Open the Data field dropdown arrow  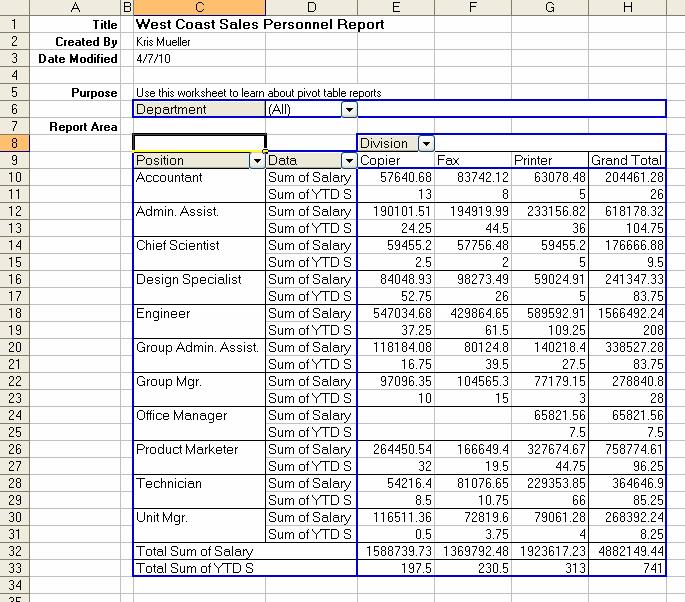[x=349, y=160]
